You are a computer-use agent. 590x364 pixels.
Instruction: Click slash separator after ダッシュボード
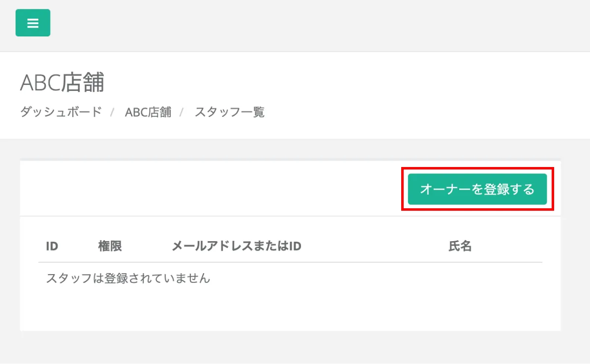pos(112,112)
